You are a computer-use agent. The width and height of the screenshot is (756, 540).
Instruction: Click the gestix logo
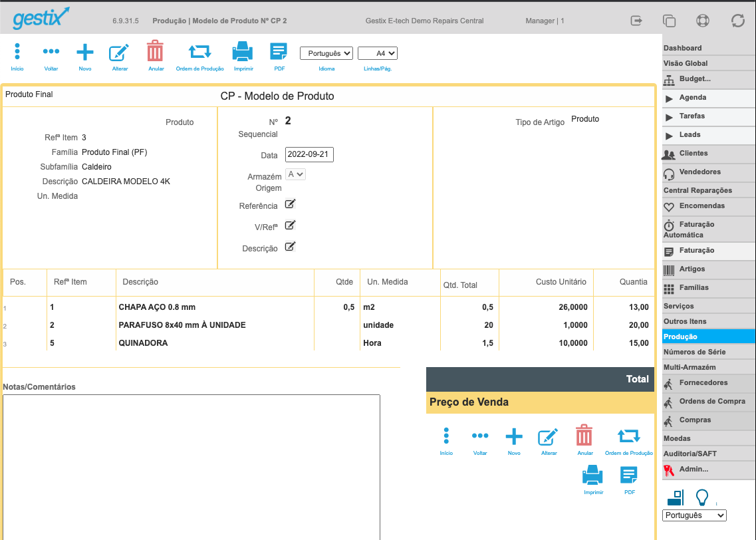click(x=41, y=19)
